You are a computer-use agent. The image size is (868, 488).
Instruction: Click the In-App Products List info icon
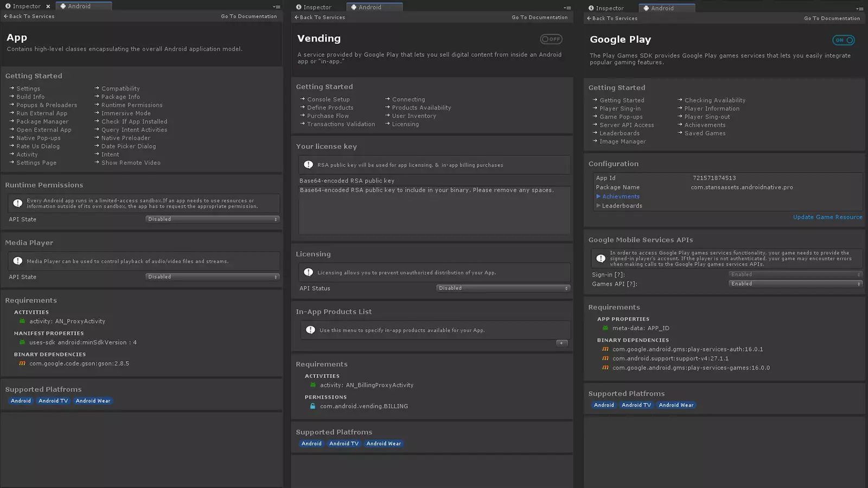coord(310,330)
